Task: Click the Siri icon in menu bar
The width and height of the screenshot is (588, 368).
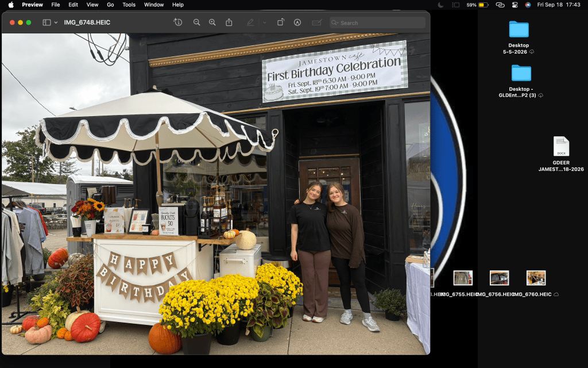Action: click(528, 5)
